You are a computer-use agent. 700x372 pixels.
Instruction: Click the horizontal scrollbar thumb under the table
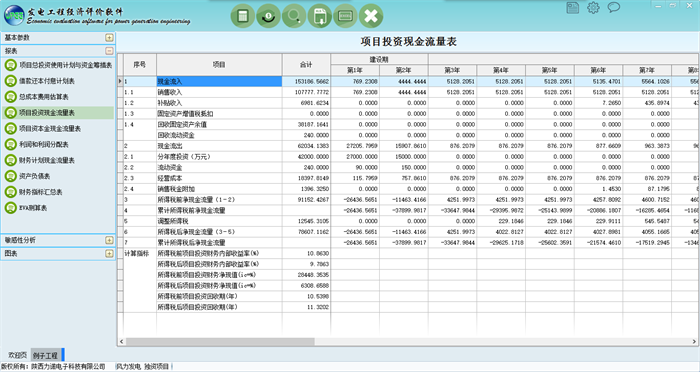(220, 342)
